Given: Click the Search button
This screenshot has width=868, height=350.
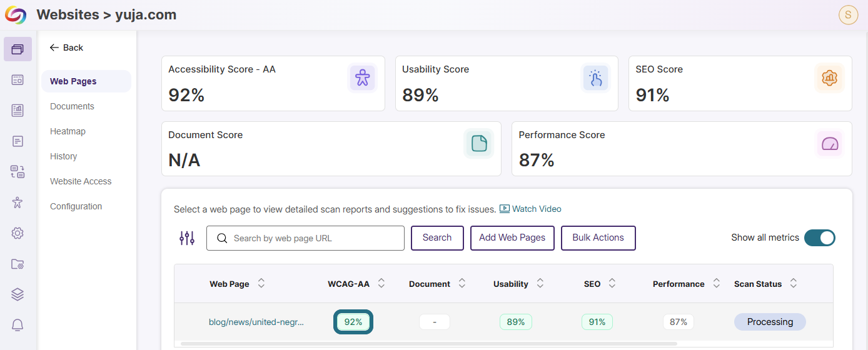Looking at the screenshot, I should 437,238.
